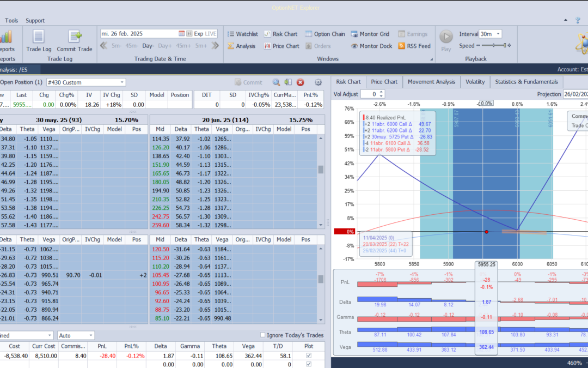Viewport: 588px width, 368px height.
Task: Click the Vol Adjust value field
Action: click(369, 94)
